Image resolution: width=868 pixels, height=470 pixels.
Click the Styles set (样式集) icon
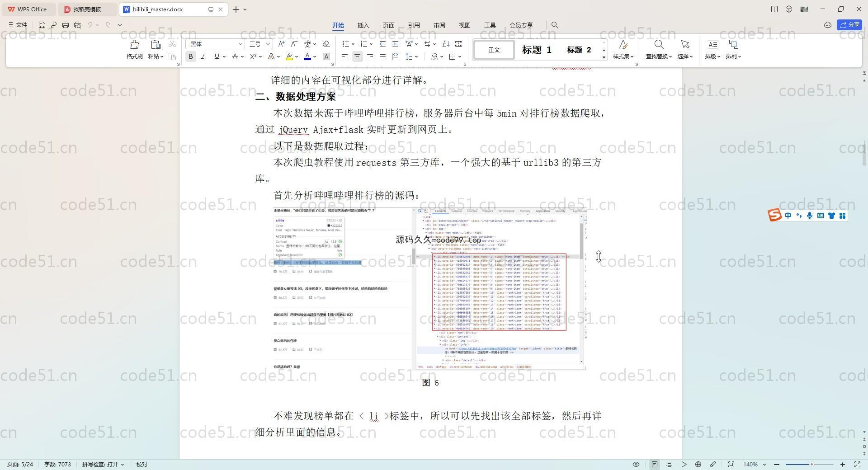(x=623, y=44)
